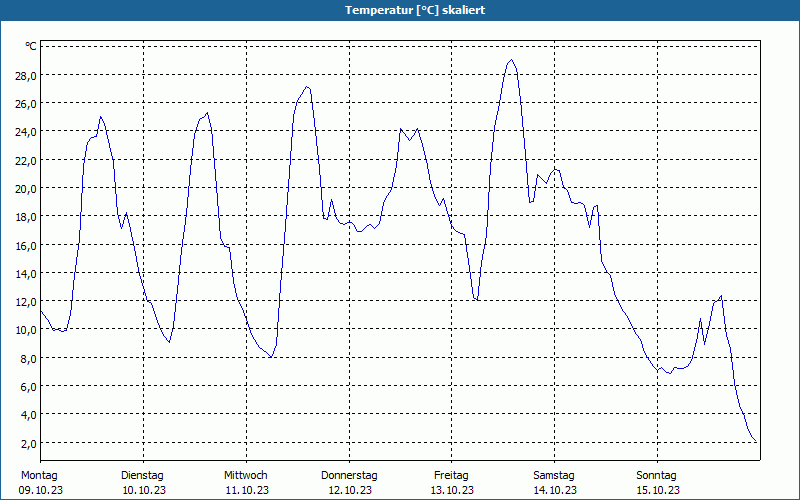Click the Donnerstag day label

(349, 476)
